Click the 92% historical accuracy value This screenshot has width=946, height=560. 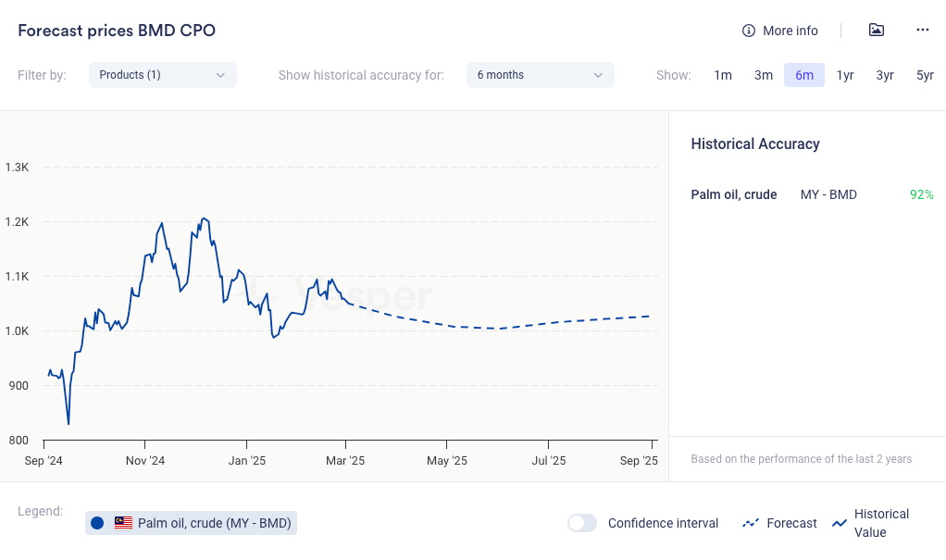tap(921, 194)
